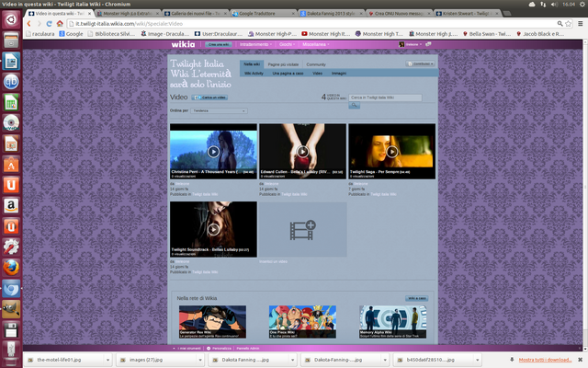Click the Wiki a caso button
This screenshot has height=368, width=588.
[416, 298]
